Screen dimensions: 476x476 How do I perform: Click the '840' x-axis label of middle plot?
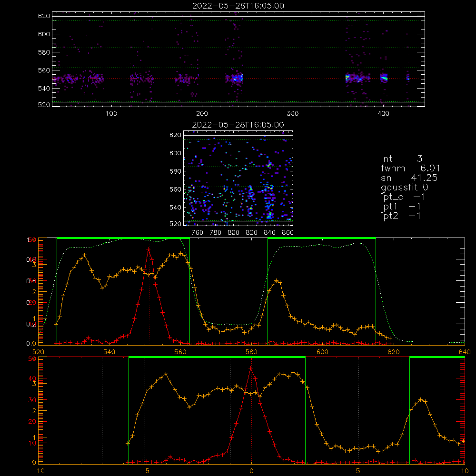pyautogui.click(x=269, y=233)
